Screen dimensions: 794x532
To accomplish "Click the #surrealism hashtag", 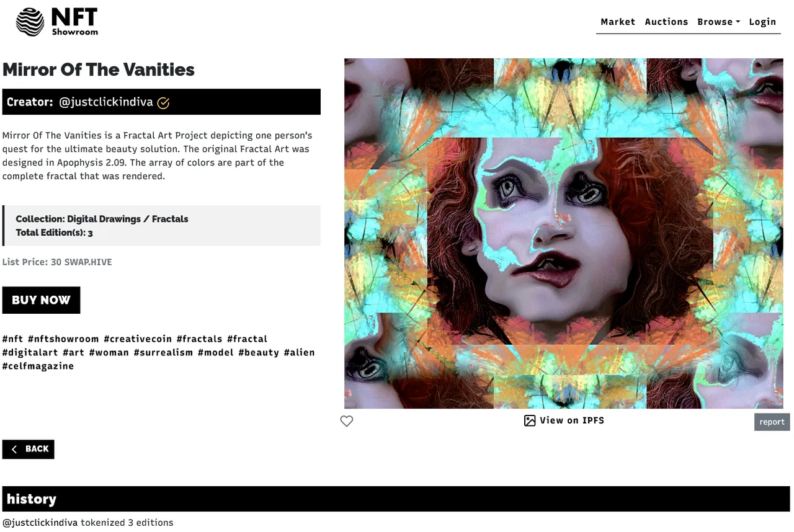I will 163,353.
